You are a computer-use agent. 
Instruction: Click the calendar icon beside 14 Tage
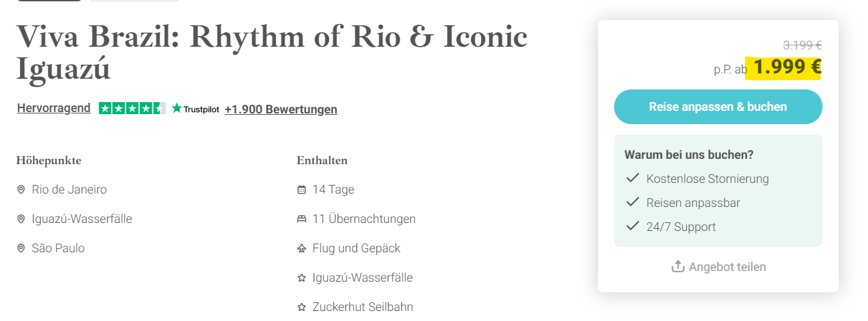(x=301, y=190)
